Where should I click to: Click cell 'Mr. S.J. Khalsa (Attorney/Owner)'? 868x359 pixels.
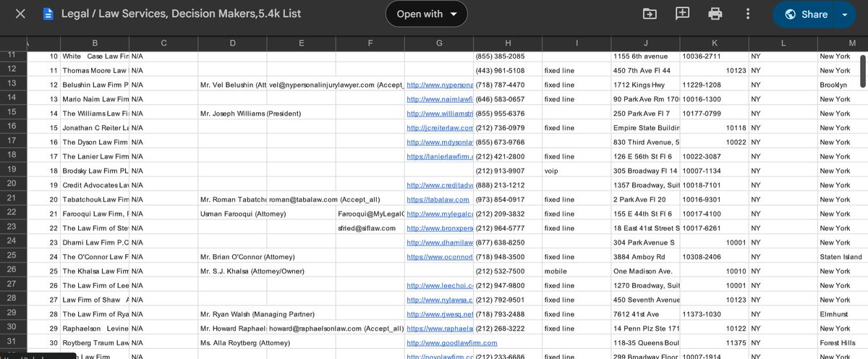(253, 271)
